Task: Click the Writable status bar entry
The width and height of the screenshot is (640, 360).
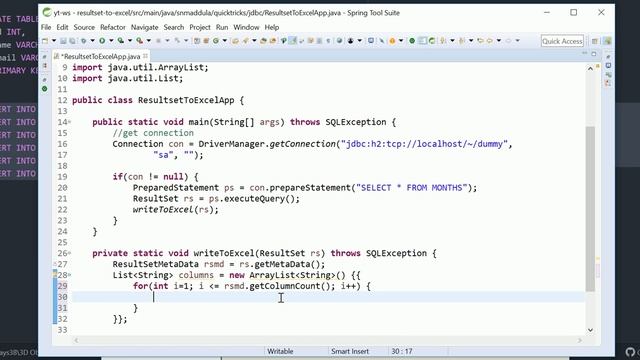Action: tap(280, 351)
